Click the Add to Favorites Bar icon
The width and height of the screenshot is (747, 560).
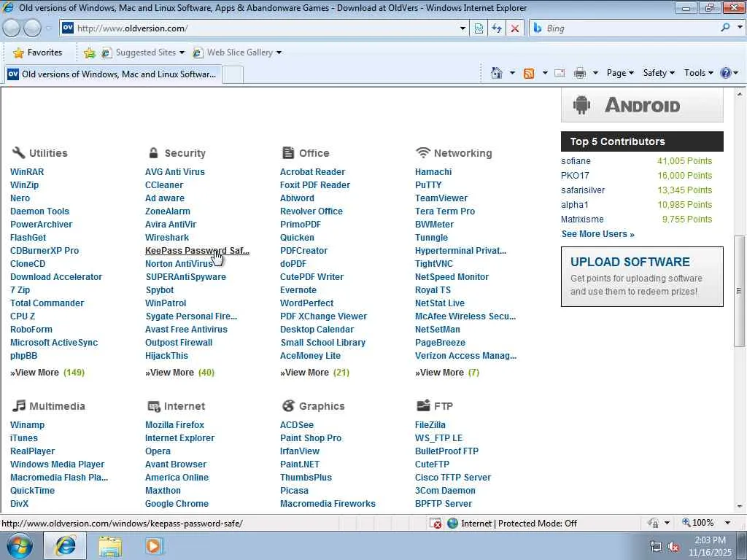click(x=89, y=52)
